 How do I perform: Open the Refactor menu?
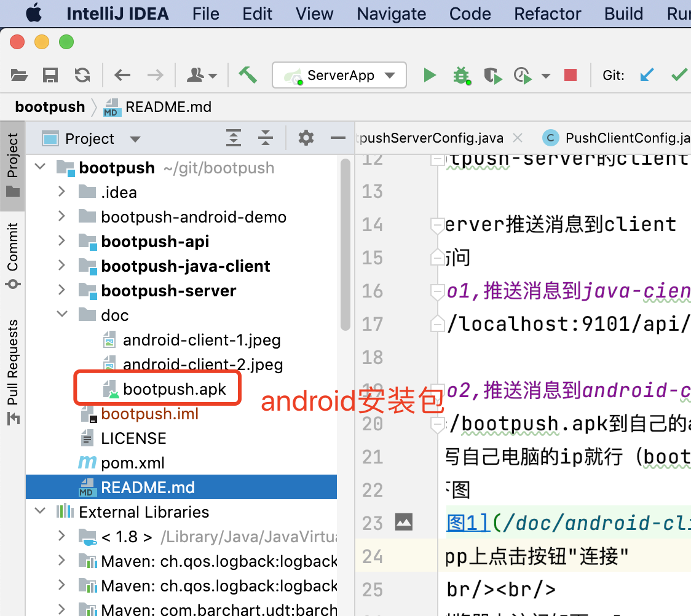(547, 14)
